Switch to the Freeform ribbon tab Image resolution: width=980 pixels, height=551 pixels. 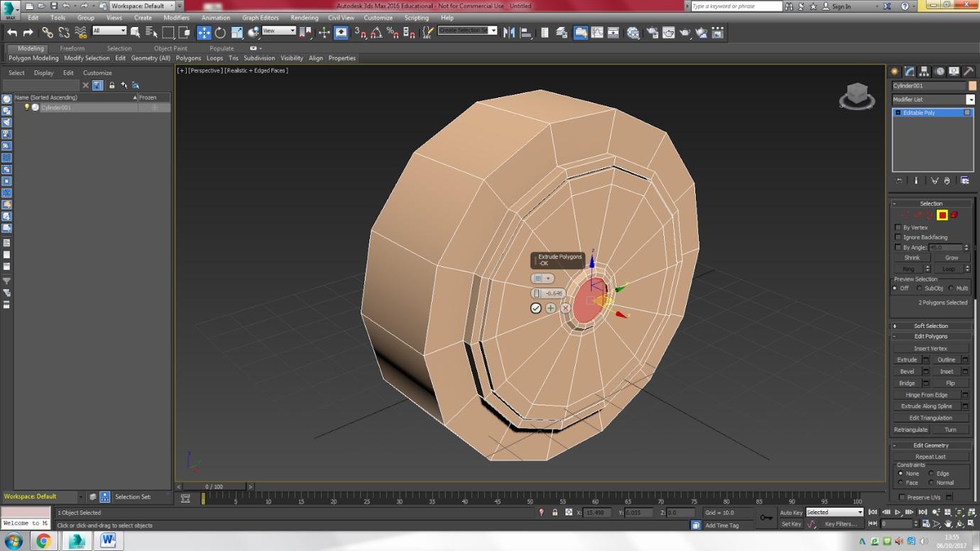tap(72, 48)
